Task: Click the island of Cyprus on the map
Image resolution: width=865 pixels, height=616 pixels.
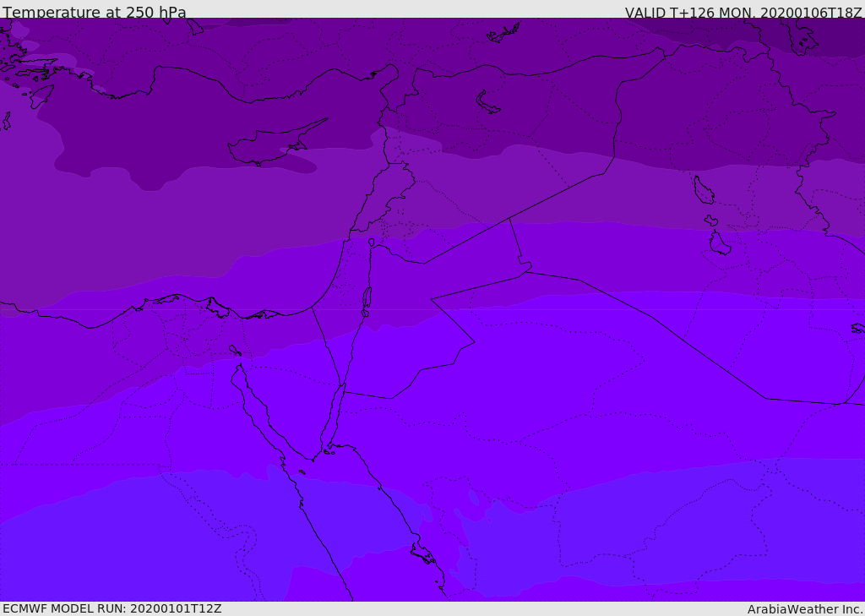Action: coord(276,143)
